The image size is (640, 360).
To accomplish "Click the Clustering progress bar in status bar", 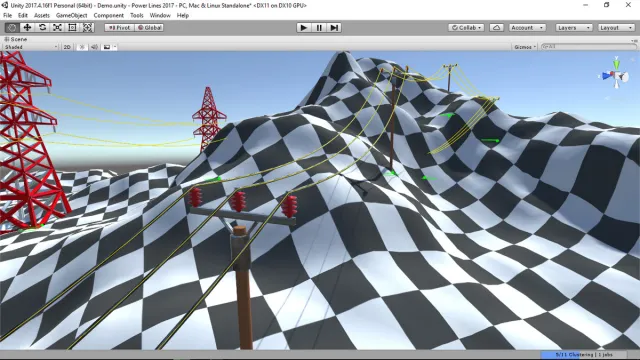I will point(584,355).
